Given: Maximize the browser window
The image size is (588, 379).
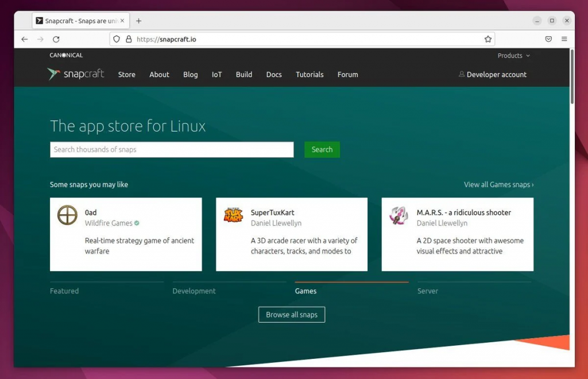Looking at the screenshot, I should coord(552,21).
